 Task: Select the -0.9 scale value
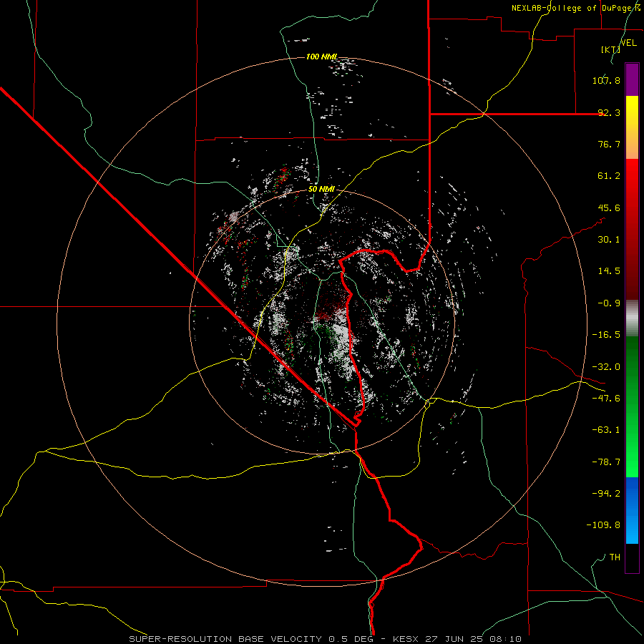click(606, 303)
